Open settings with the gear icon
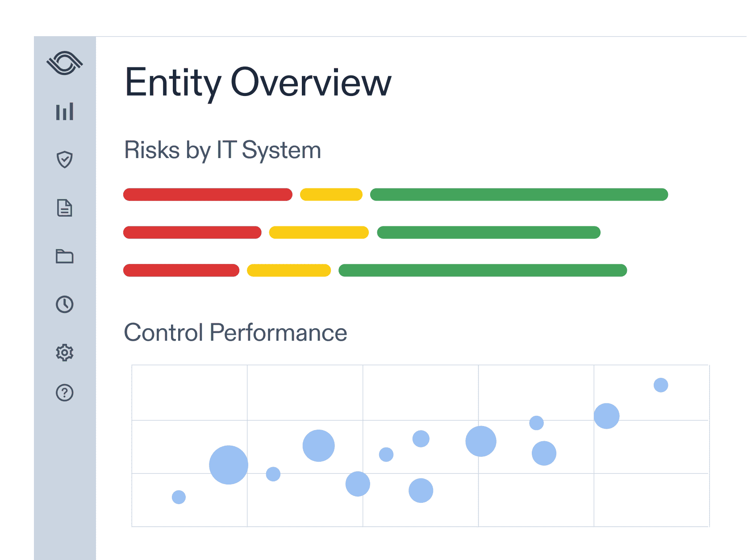This screenshot has width=747, height=560. [x=65, y=352]
